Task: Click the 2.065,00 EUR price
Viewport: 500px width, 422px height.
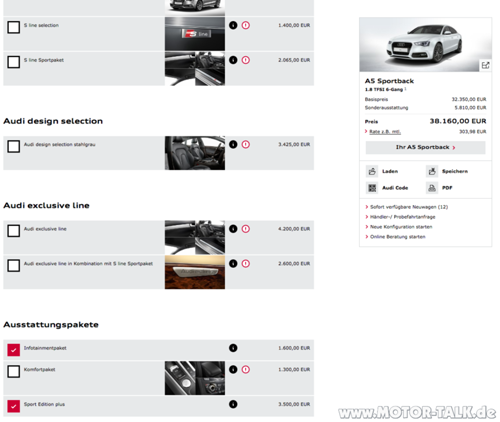Action: (294, 60)
